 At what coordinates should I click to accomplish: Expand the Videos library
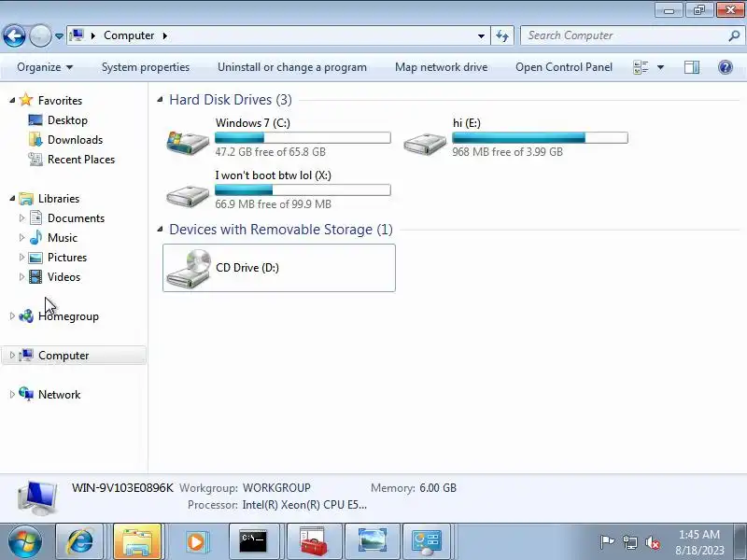coord(21,276)
